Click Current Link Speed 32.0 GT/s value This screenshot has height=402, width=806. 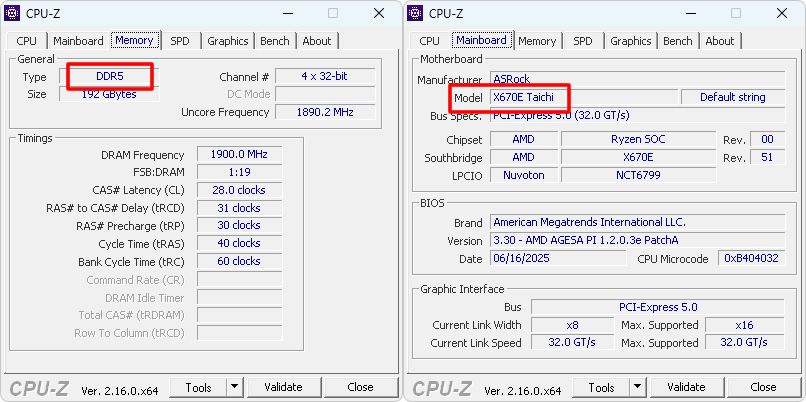(573, 342)
